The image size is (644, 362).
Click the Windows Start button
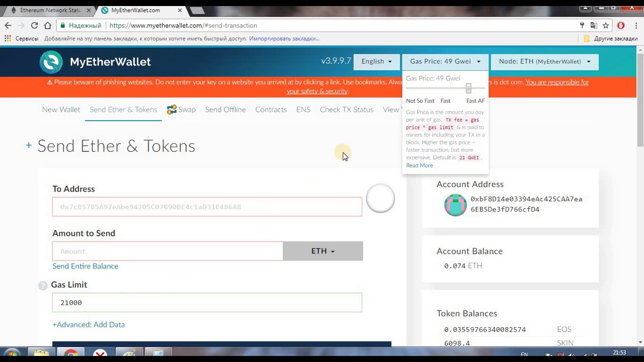pos(12,354)
